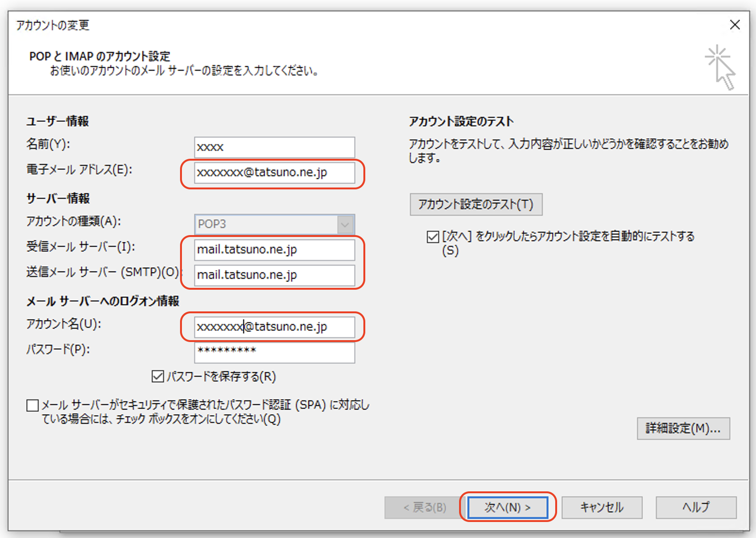
Task: Open the ヘルプ button
Action: [x=696, y=507]
